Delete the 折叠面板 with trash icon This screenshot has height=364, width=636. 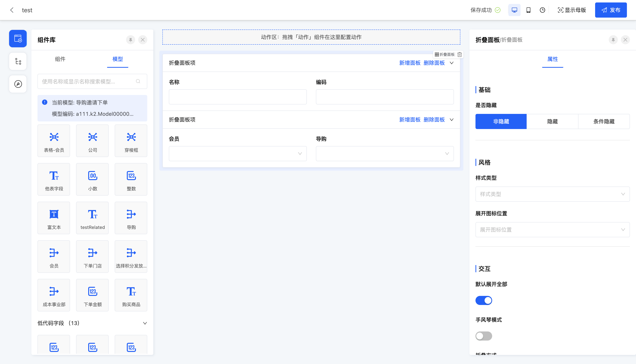coord(459,54)
